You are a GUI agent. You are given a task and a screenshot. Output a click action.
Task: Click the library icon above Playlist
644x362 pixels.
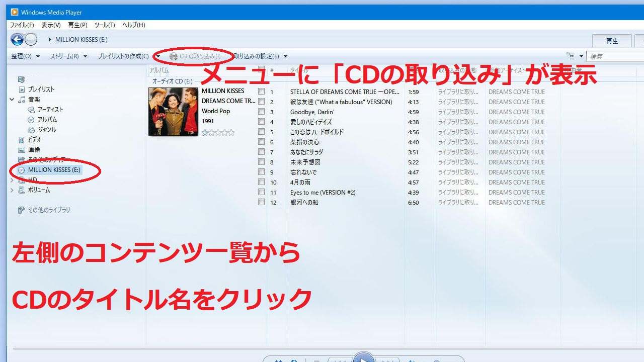click(21, 79)
